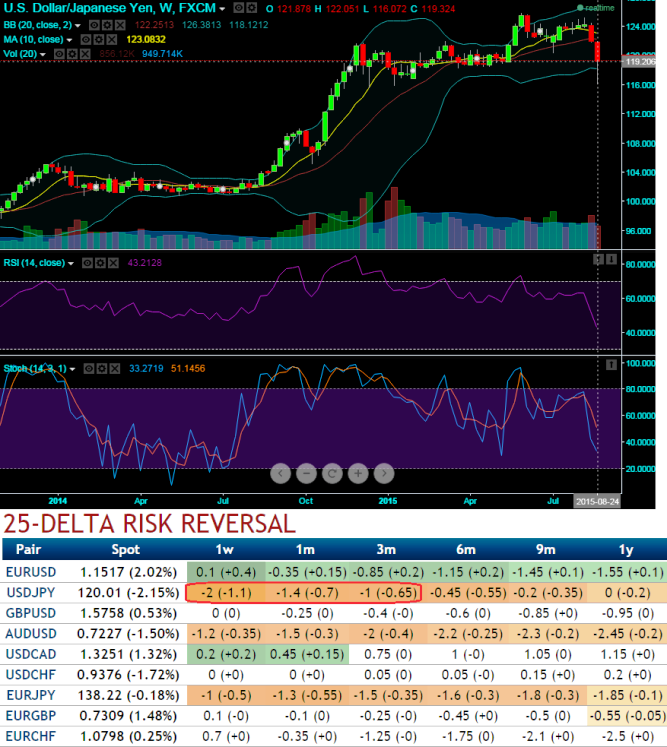Click the 119.206 current price label on price axis

[639, 61]
